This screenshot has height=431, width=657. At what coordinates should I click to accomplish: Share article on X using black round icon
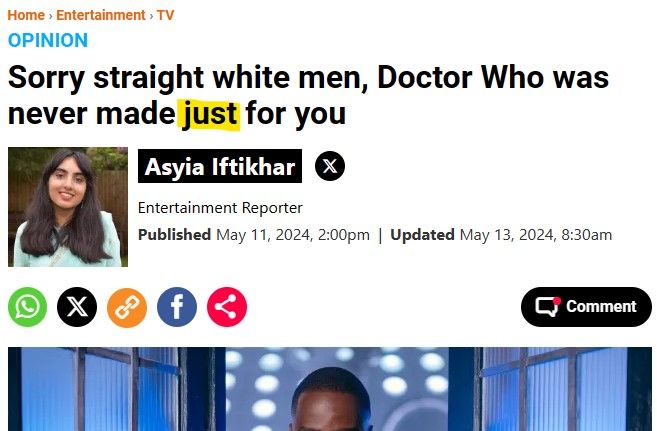click(x=77, y=307)
